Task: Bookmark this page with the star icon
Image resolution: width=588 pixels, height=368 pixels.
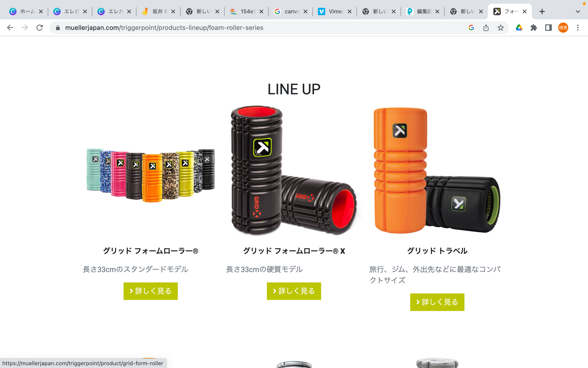Action: click(x=500, y=28)
